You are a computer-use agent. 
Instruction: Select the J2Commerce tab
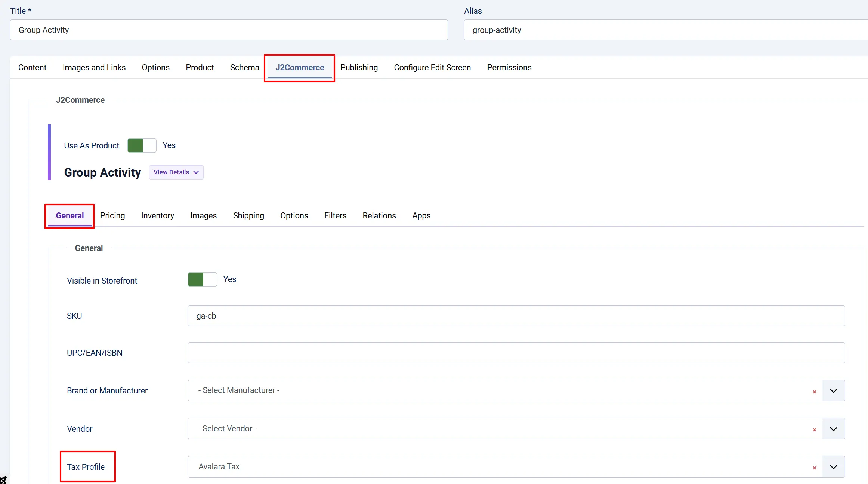pyautogui.click(x=300, y=67)
